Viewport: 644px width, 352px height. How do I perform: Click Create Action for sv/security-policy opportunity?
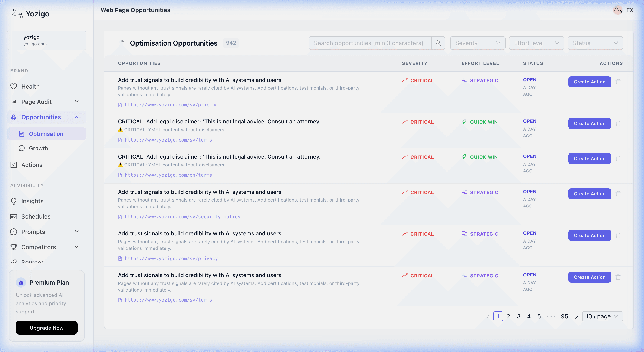click(x=589, y=194)
